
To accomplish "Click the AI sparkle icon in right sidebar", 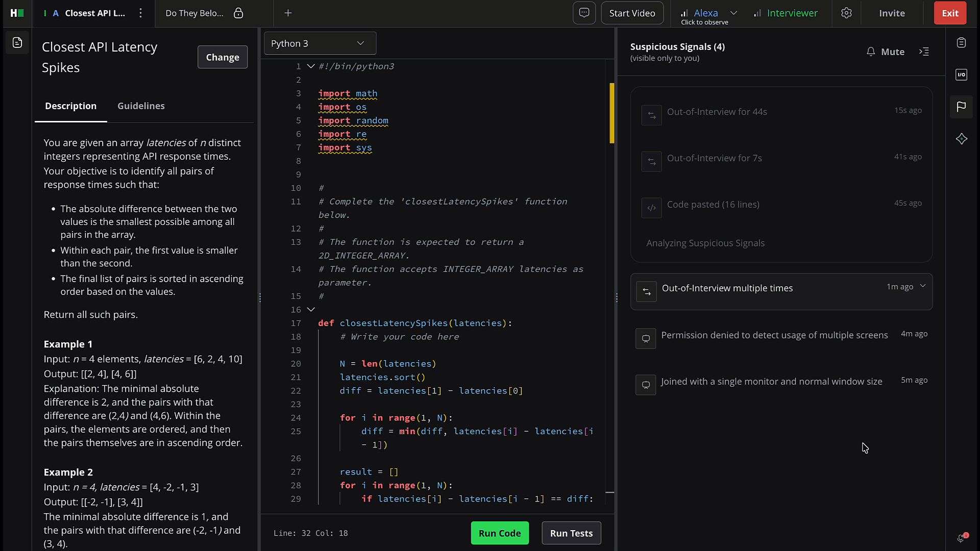I will pos(962,138).
